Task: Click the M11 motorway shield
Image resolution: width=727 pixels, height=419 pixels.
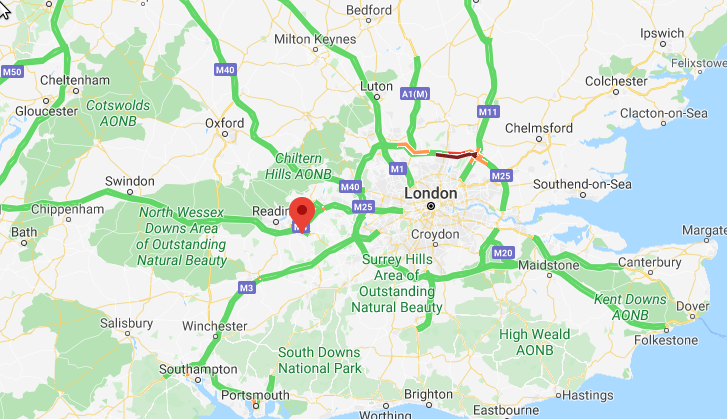Action: (488, 112)
